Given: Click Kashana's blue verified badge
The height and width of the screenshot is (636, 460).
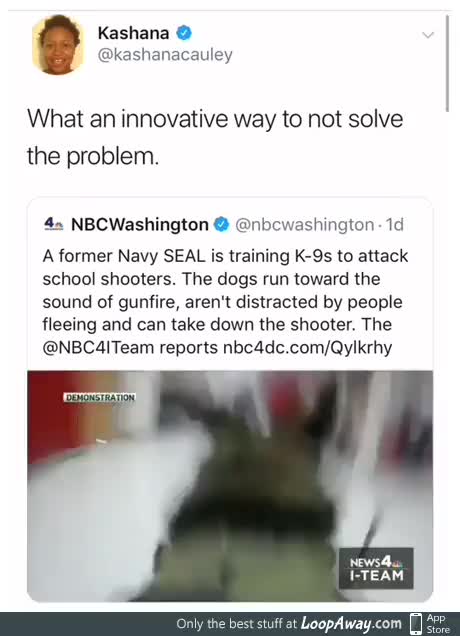Looking at the screenshot, I should coord(184,33).
